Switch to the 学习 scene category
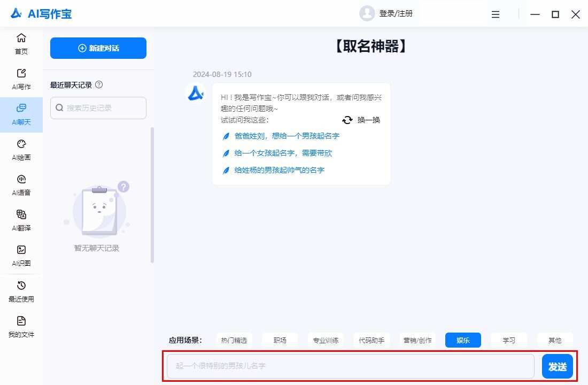The image size is (588, 385). tap(508, 340)
